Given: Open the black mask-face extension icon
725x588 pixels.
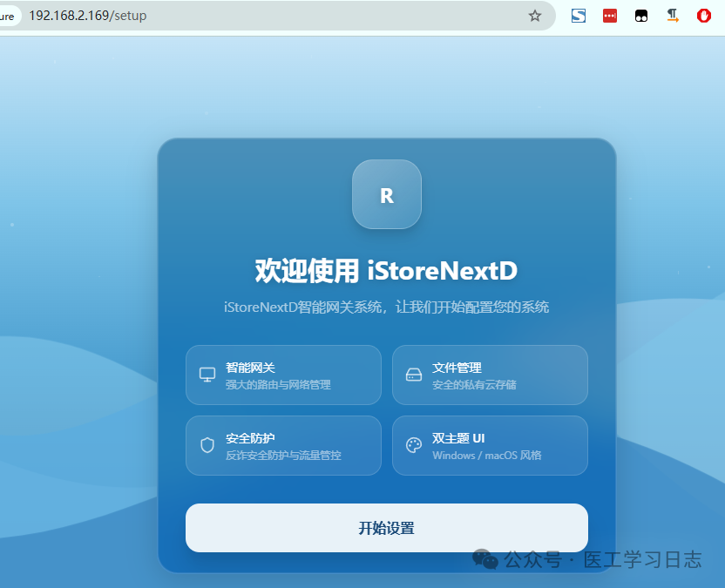Looking at the screenshot, I should click(641, 16).
